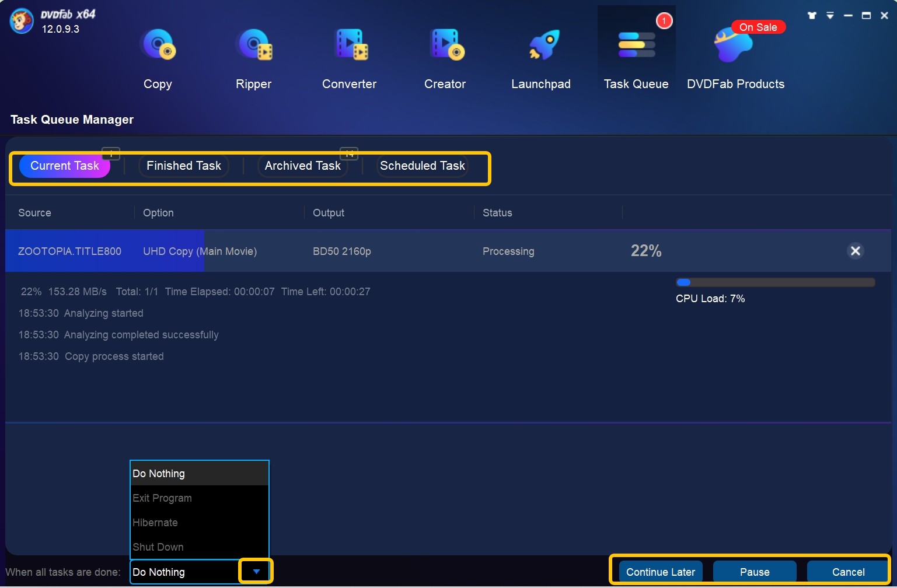897x588 pixels.
Task: Click the DVDFab monkey logo
Action: pyautogui.click(x=22, y=22)
